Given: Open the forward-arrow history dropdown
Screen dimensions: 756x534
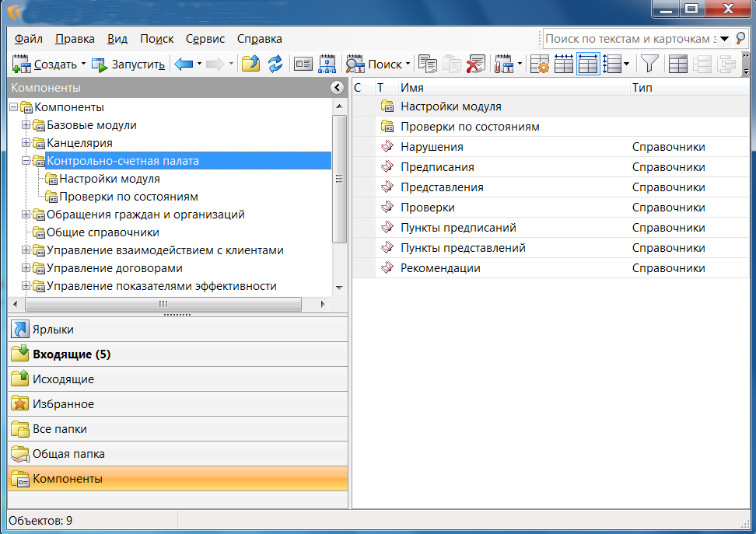Looking at the screenshot, I should point(232,64).
